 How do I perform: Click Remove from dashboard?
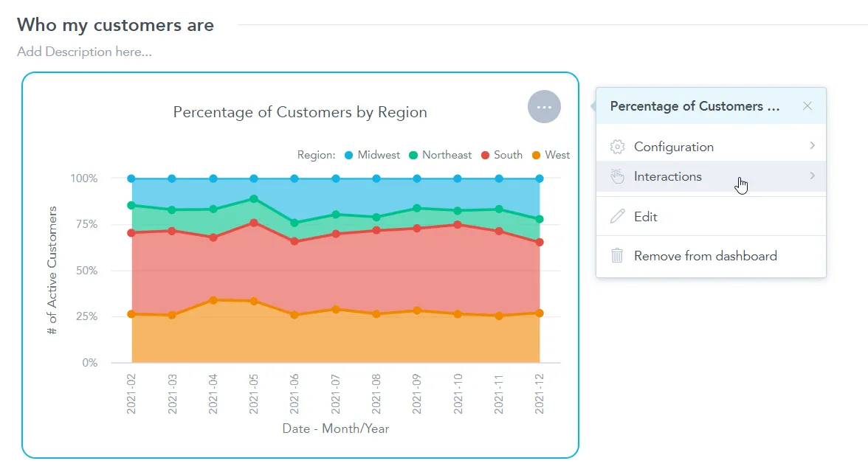pos(705,255)
